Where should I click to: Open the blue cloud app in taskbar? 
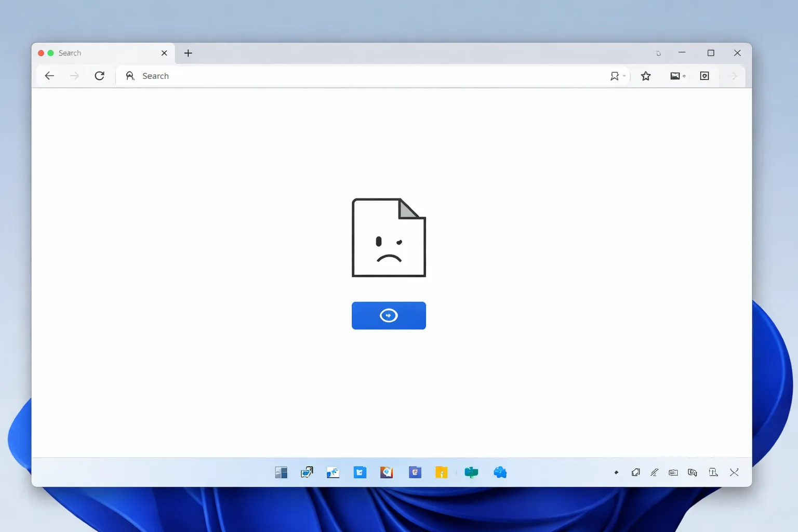tap(500, 472)
